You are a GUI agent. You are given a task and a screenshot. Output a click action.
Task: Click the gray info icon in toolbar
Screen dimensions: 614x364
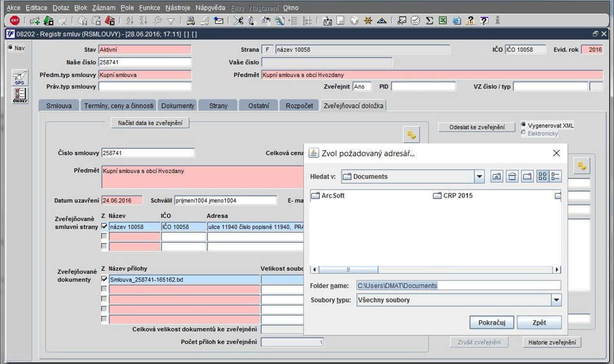498,20
